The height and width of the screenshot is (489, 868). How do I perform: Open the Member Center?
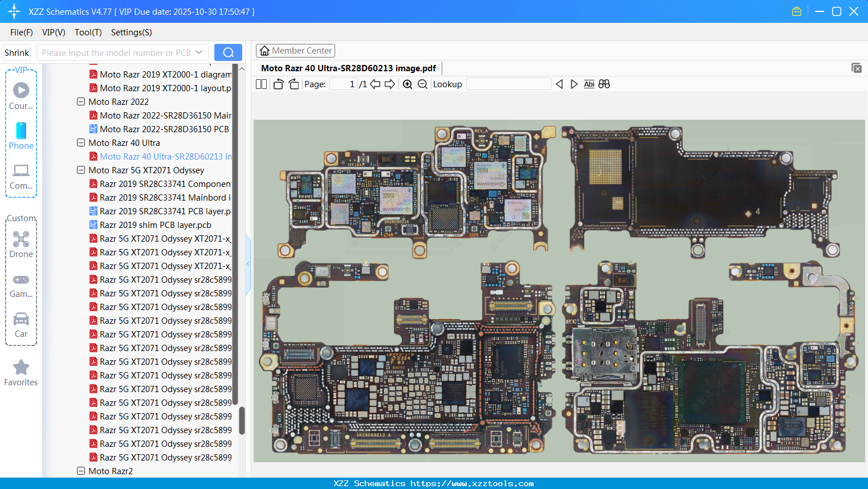[295, 51]
